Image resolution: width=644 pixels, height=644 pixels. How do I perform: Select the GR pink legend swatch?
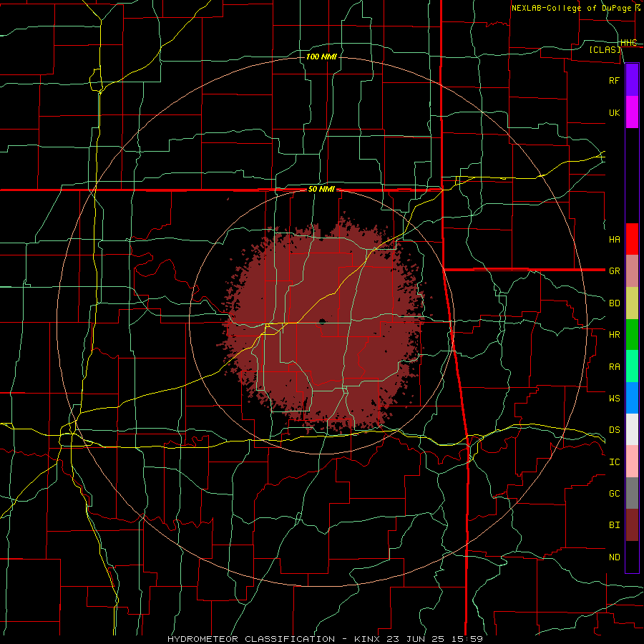632,271
